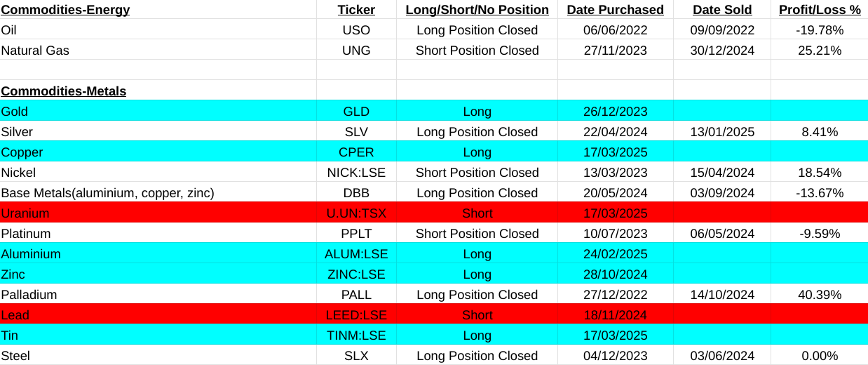Screen dimensions: 868x365
Task: Click the U.UN:TSX ticker cell
Action: (356, 213)
